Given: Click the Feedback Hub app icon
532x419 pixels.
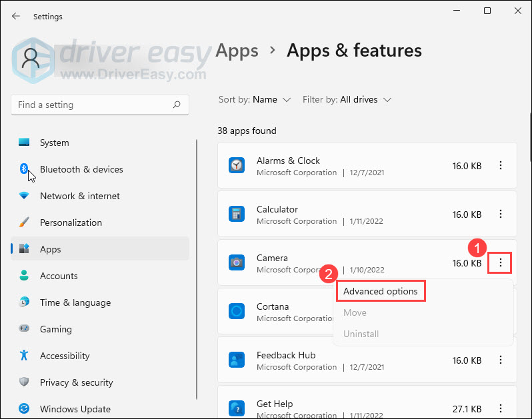Looking at the screenshot, I should pyautogui.click(x=237, y=360).
